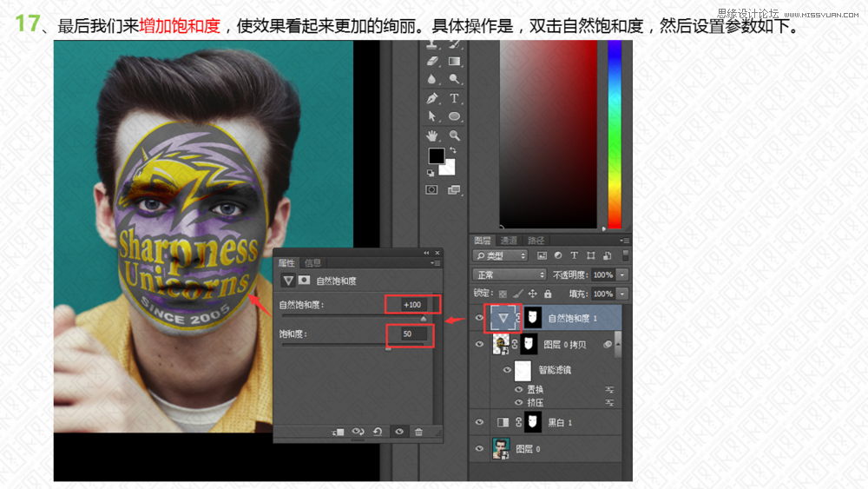Clip adjustment to layer in Properties
Viewport: 868px width, 489px height.
tap(338, 432)
